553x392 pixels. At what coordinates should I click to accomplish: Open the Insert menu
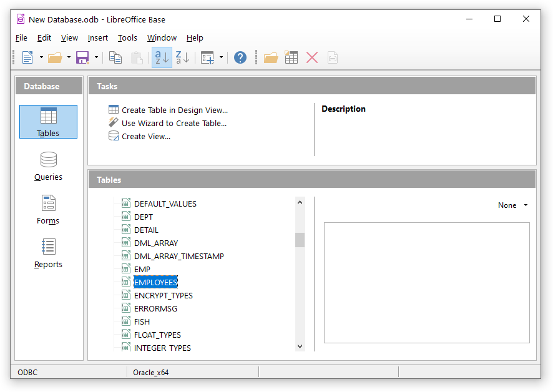pyautogui.click(x=98, y=37)
